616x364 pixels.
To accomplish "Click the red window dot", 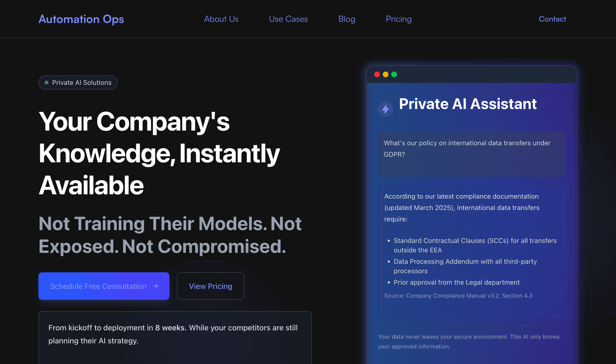I will coord(377,74).
